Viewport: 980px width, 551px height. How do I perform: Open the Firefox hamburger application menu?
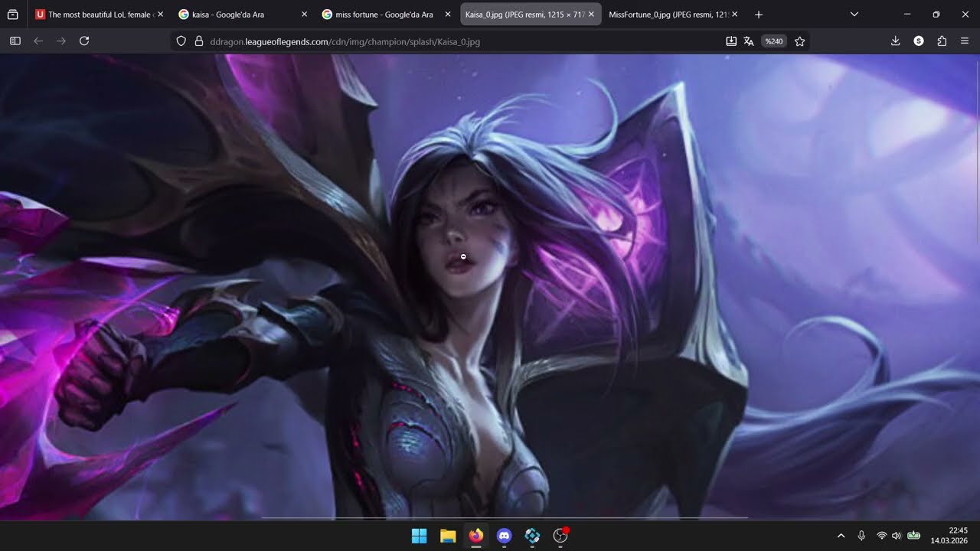click(x=965, y=41)
